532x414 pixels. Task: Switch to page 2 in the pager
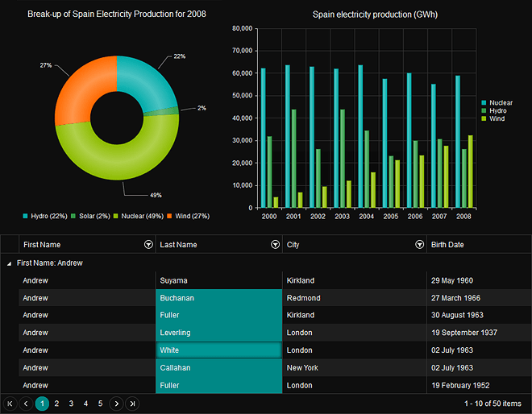[56, 404]
